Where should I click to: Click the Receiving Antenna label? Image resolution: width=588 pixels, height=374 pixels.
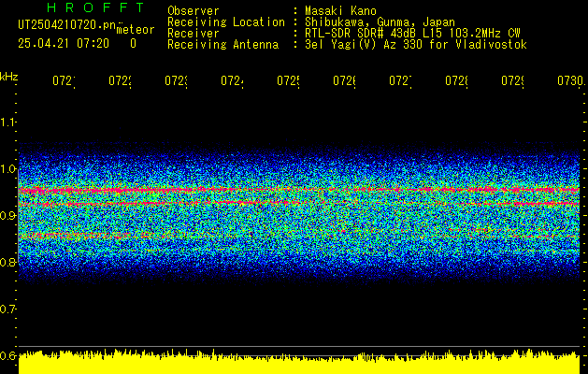(222, 45)
